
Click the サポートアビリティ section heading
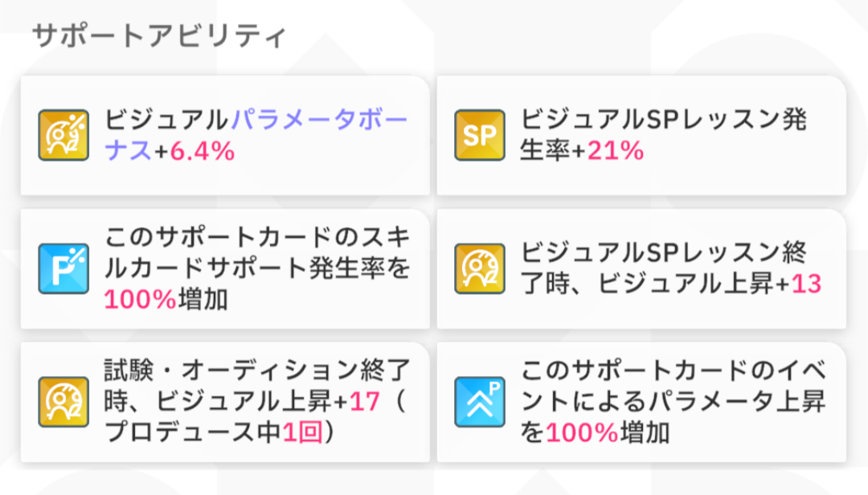click(x=158, y=37)
